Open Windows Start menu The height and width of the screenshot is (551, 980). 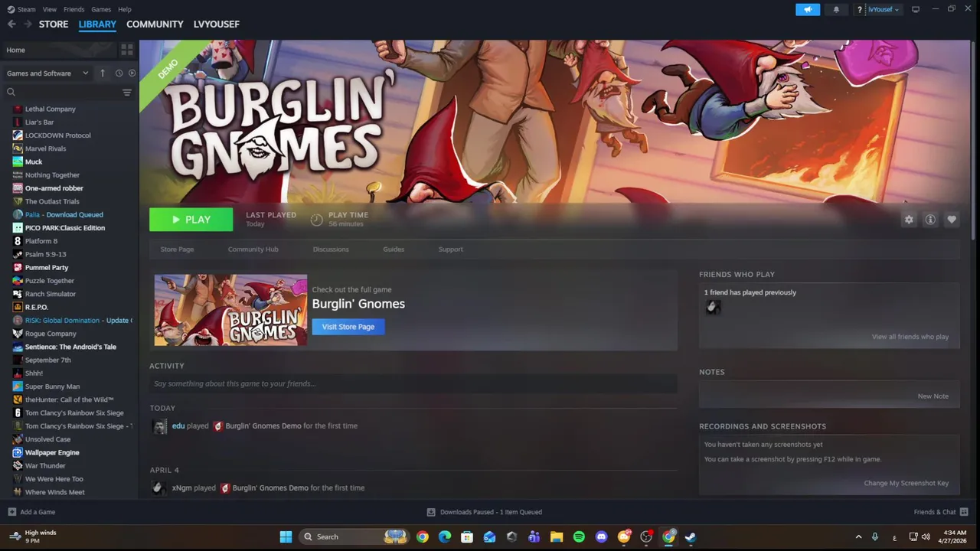pyautogui.click(x=286, y=536)
